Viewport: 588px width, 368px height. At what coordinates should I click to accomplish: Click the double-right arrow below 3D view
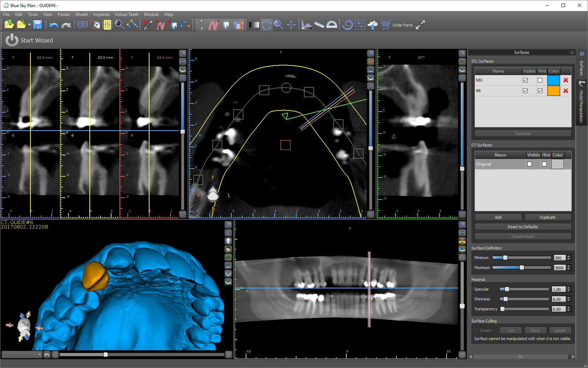[x=229, y=355]
